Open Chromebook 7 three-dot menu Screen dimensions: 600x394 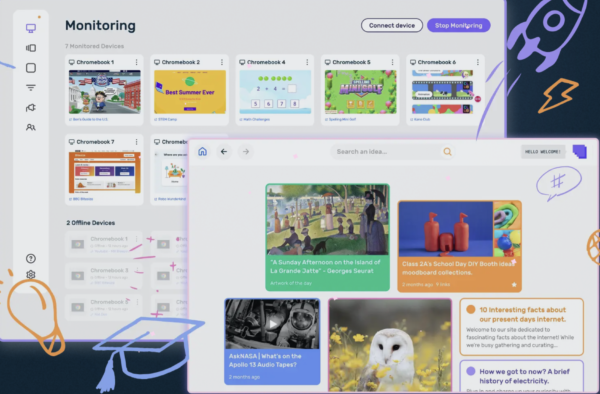[x=136, y=142]
